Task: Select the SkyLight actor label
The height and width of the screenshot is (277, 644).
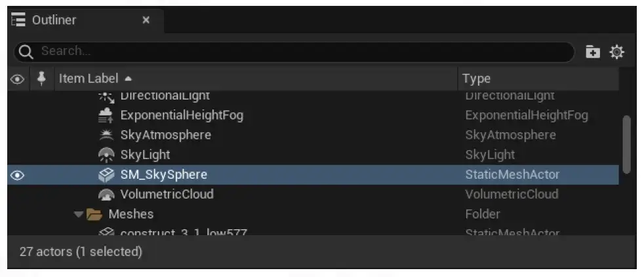Action: point(145,155)
